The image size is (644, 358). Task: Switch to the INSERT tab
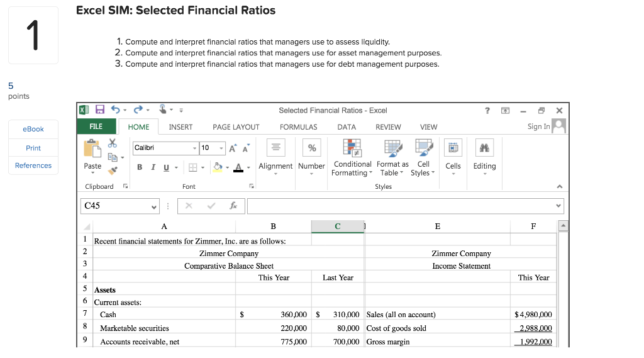180,127
